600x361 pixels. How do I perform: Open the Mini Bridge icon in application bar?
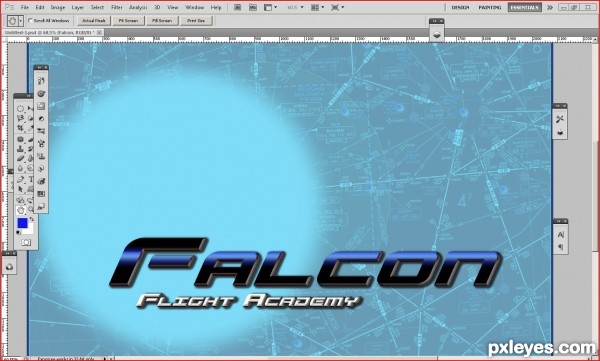253,7
